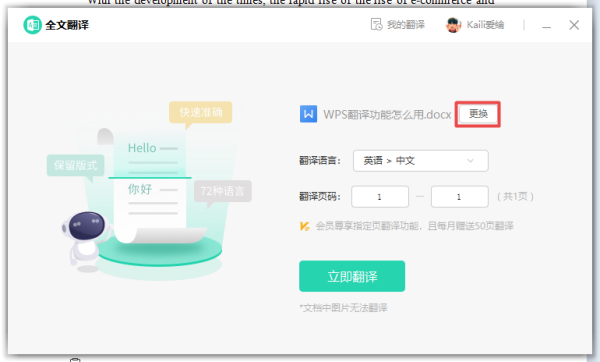Click the 文档中图片无法翻译 note
The width and height of the screenshot is (600, 362).
343,308
